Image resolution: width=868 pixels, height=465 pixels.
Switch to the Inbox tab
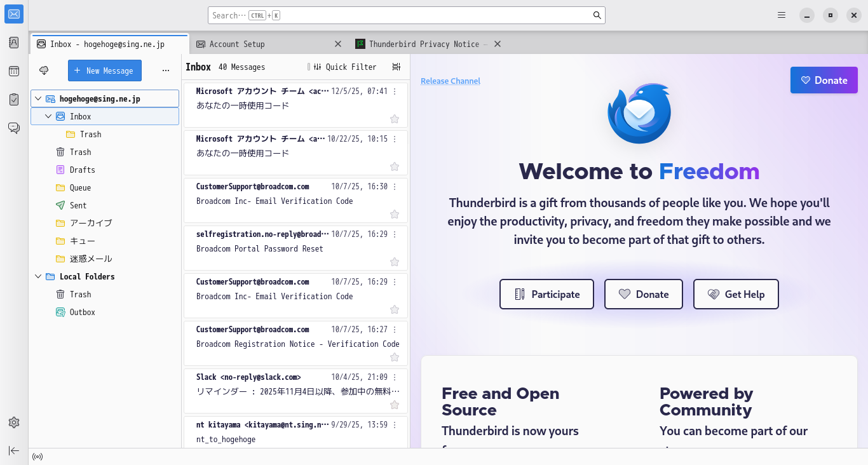tap(109, 44)
